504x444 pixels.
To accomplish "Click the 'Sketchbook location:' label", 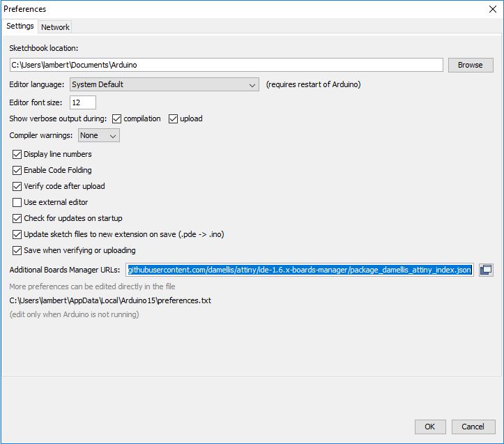I will click(x=44, y=48).
